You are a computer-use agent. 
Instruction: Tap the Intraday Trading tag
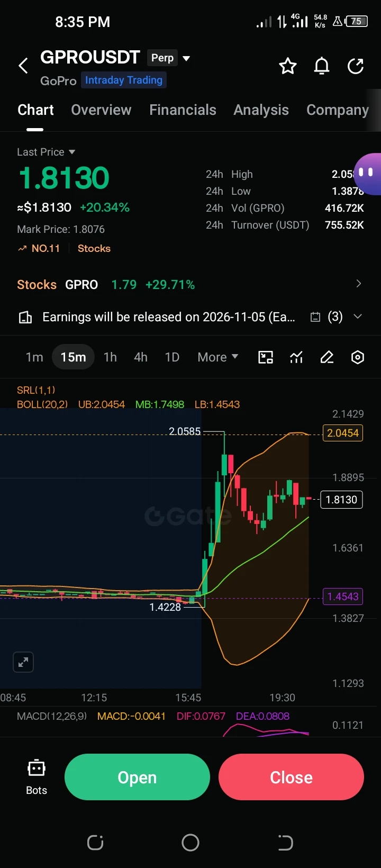point(124,80)
